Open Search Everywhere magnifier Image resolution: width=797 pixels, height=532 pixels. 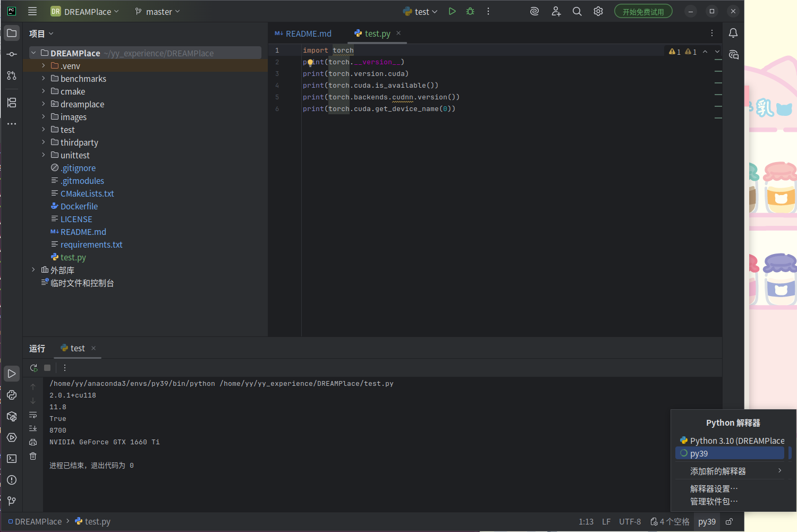pos(577,11)
